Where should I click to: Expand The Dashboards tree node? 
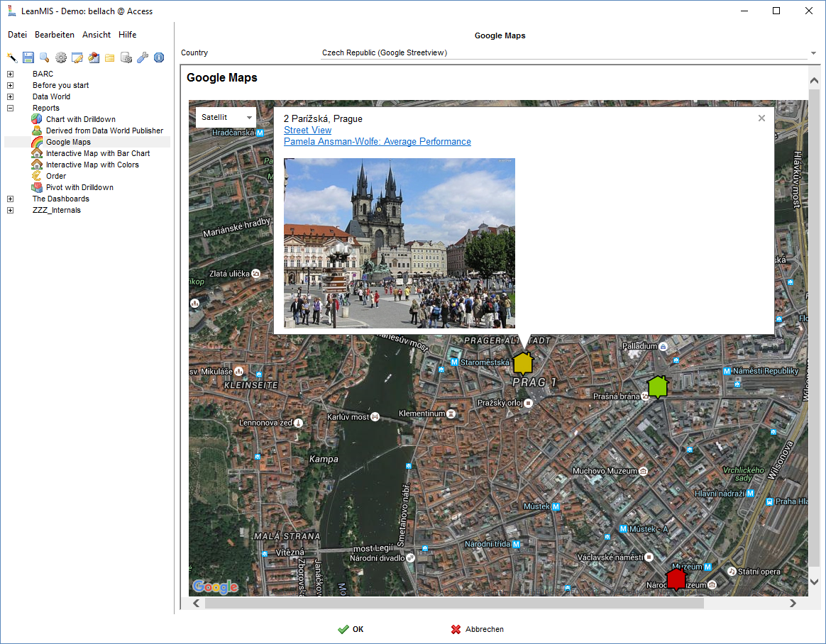(11, 199)
